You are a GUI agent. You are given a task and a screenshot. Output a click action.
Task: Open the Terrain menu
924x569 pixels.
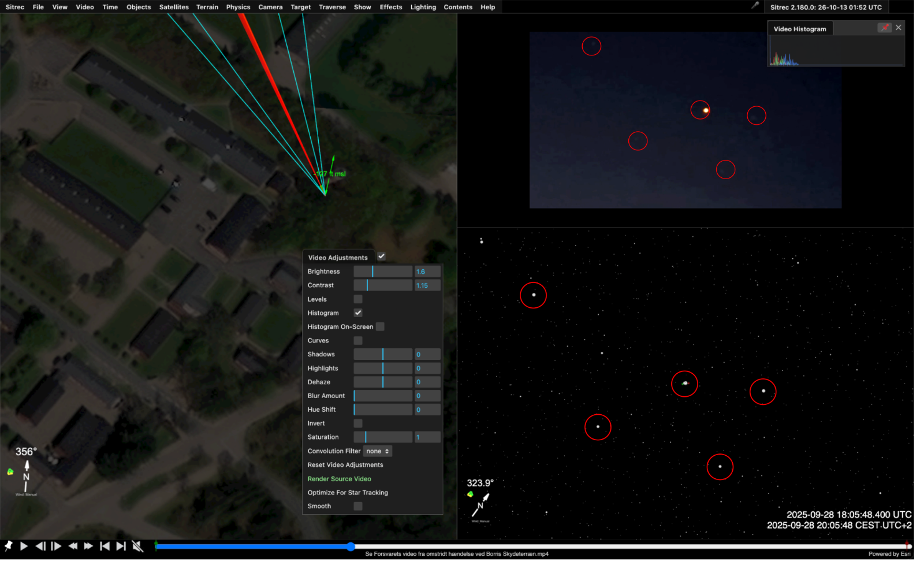click(x=207, y=7)
